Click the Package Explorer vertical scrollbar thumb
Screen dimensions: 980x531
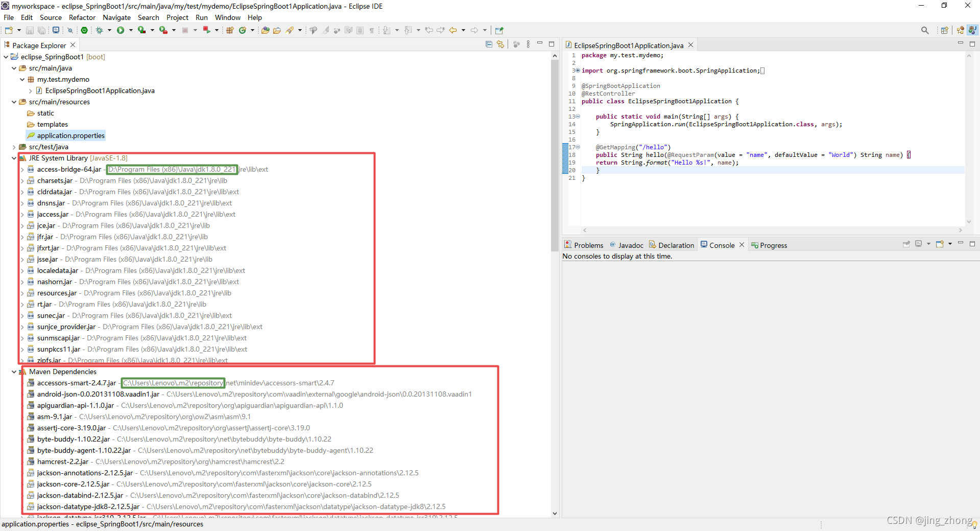tap(555, 156)
